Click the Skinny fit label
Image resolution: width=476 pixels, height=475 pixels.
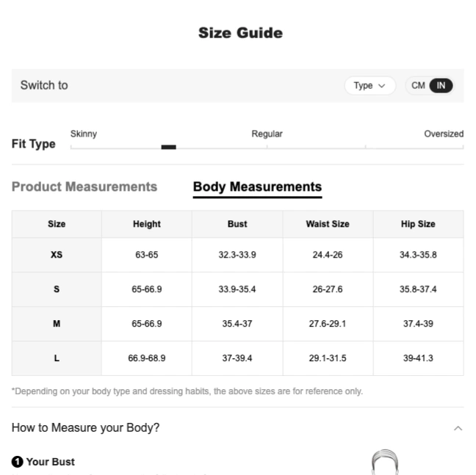84,134
